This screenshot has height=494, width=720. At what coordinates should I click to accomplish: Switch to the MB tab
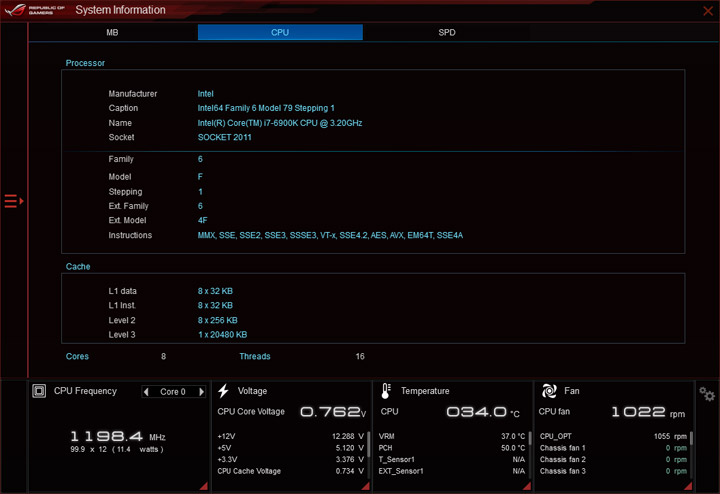pos(112,32)
